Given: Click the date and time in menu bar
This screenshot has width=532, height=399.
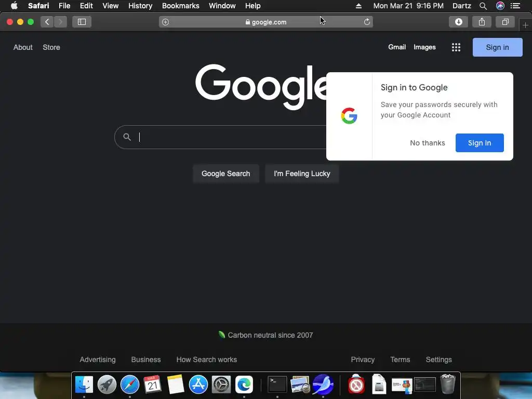Looking at the screenshot, I should coord(408,6).
